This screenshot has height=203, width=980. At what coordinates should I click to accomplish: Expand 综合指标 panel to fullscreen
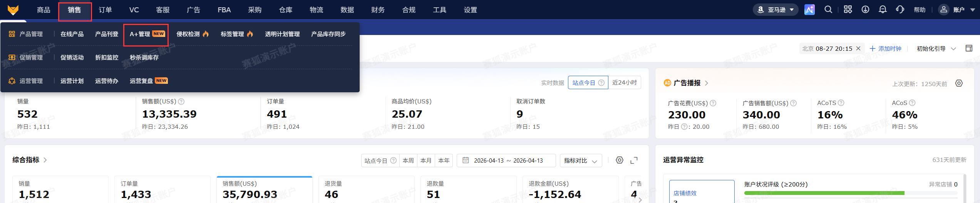pyautogui.click(x=634, y=160)
